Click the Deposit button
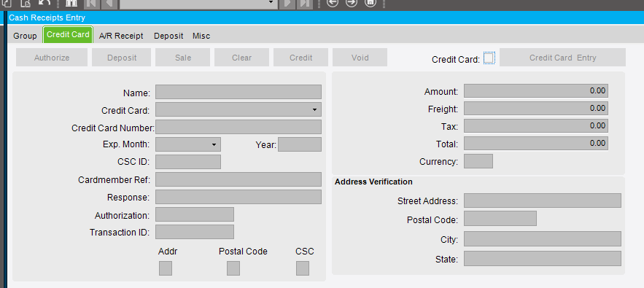The image size is (644, 288). (x=122, y=58)
